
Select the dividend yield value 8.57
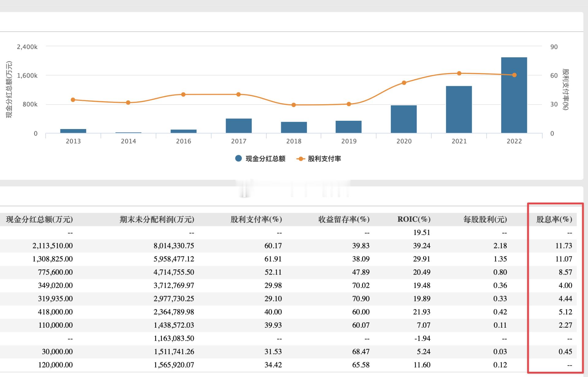(566, 272)
